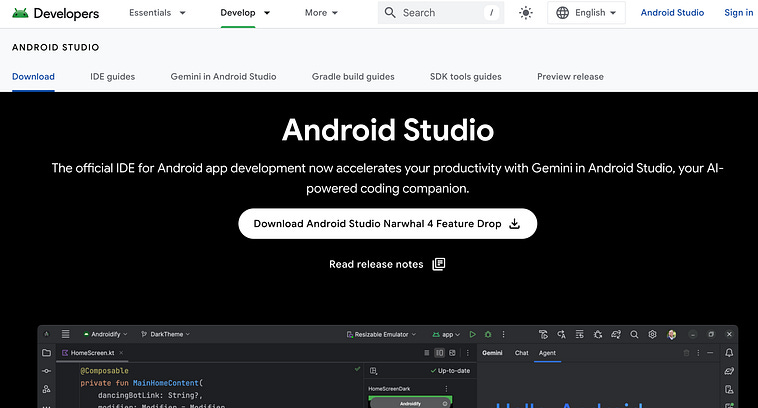Click the Up-to-date status in the preview pane
Screen dimensions: 758x408
tap(450, 371)
